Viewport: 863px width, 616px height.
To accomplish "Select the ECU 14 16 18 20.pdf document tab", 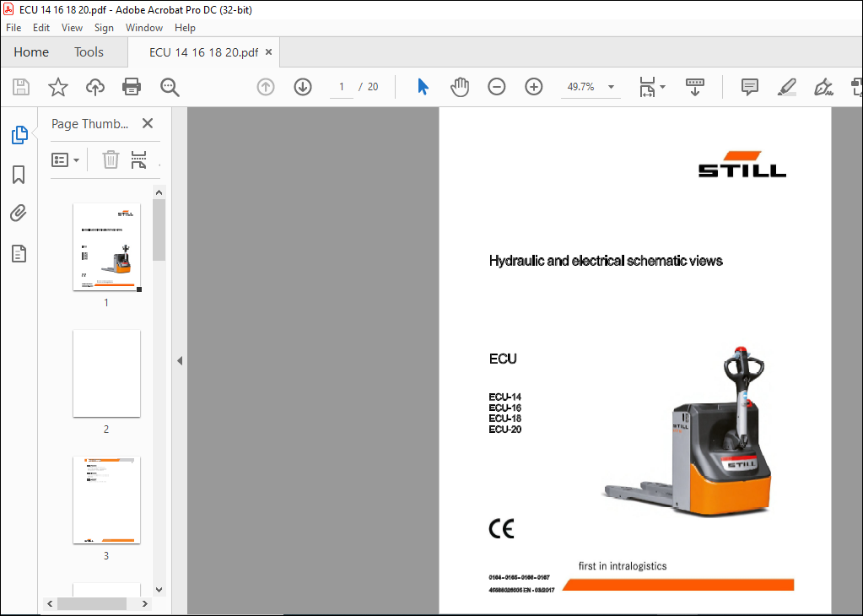I will [203, 52].
